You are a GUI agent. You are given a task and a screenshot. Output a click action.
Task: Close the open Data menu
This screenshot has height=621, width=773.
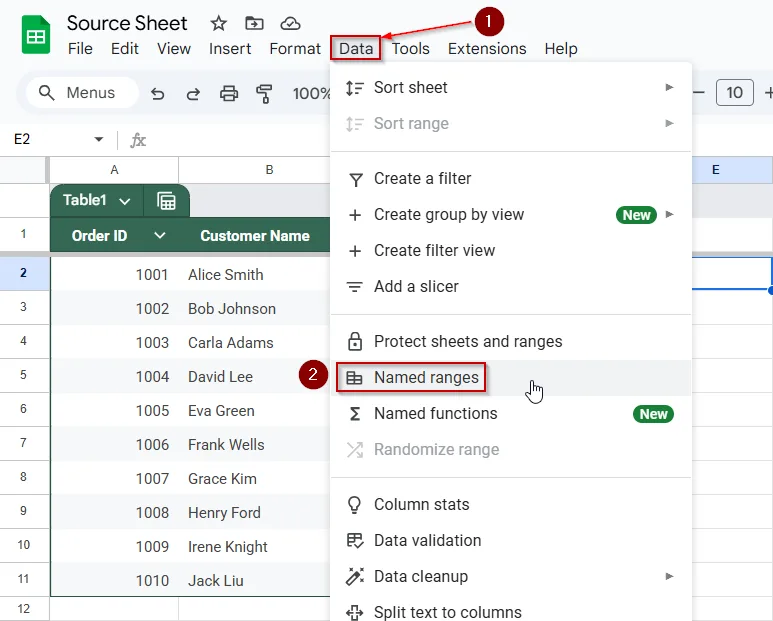pos(355,49)
